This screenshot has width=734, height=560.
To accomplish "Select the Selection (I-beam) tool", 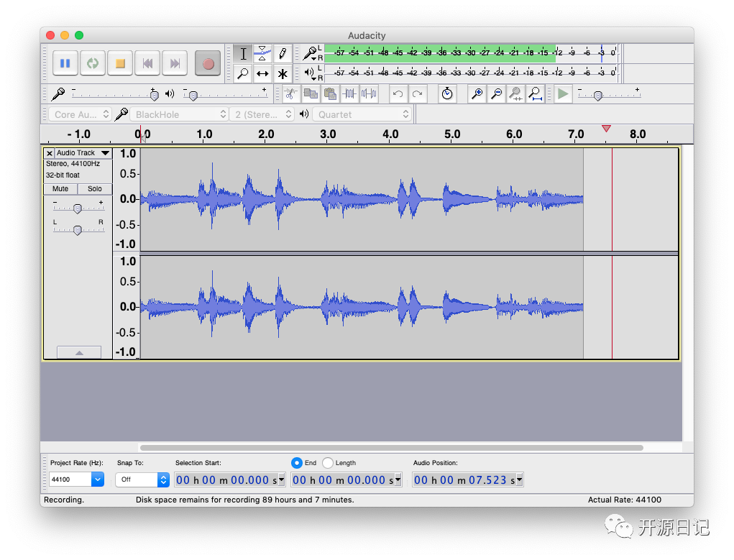I will tap(243, 54).
